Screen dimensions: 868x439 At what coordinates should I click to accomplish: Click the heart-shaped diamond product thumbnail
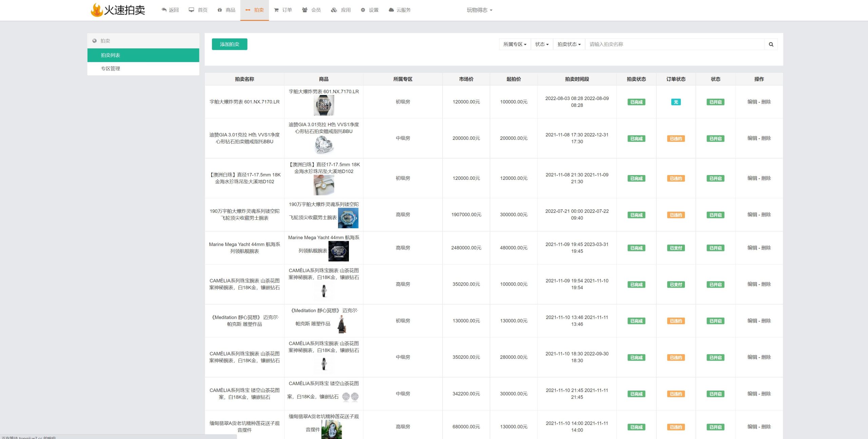(324, 145)
